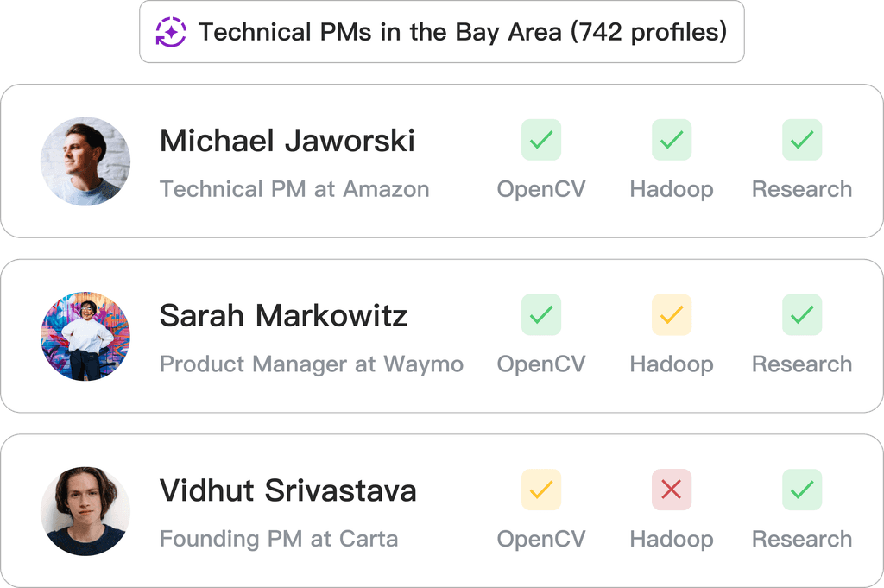Click the name Michael Jaworski
Screen dimensions: 884x588
click(x=287, y=139)
